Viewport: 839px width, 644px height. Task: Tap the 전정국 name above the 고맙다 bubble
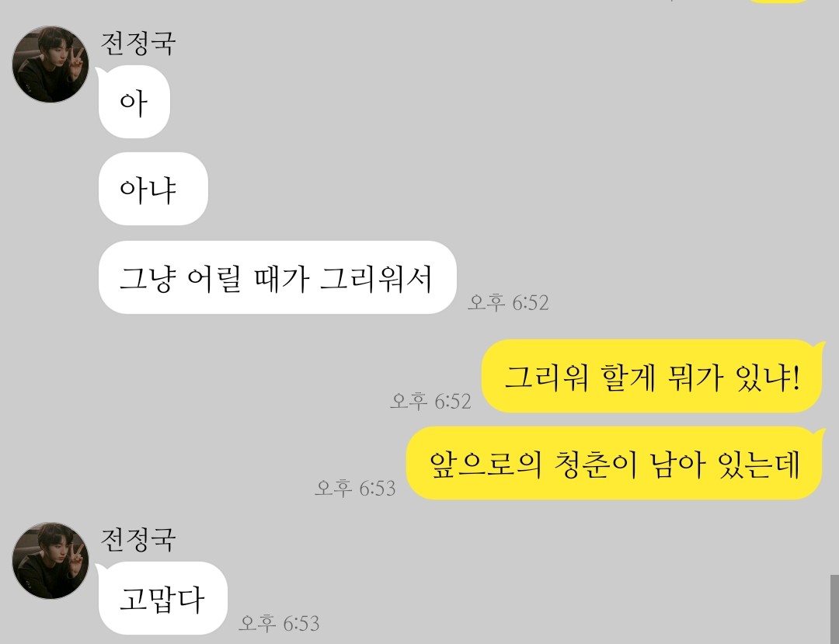click(138, 540)
